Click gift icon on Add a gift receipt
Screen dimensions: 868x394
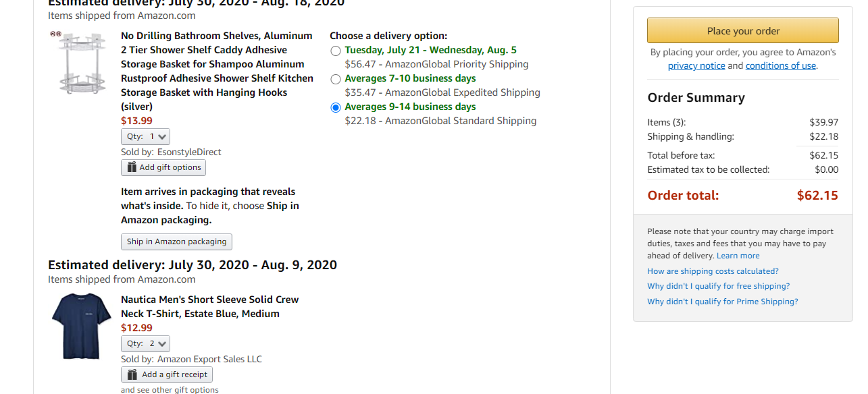132,374
